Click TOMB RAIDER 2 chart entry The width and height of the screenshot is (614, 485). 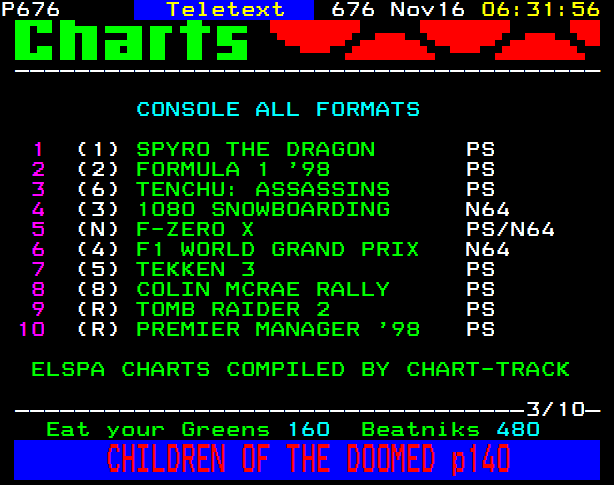233,309
